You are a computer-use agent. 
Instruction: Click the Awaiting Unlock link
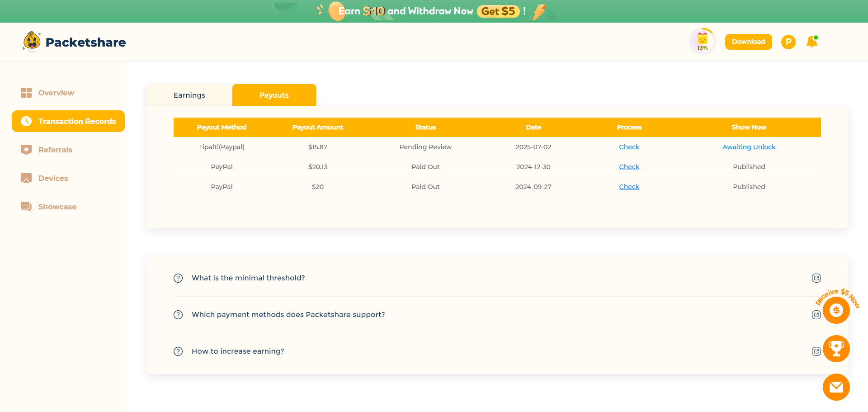(x=749, y=147)
